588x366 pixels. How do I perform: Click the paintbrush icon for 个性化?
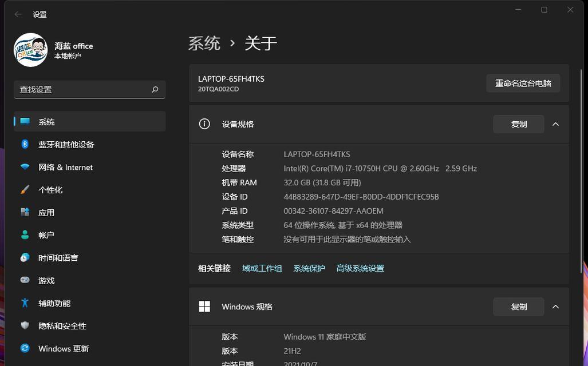pos(25,189)
